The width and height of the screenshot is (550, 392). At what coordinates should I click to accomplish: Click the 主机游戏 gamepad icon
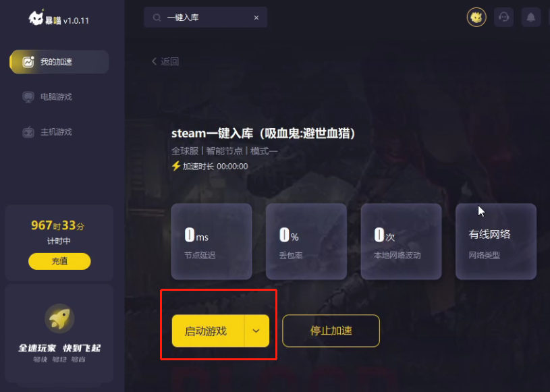point(28,132)
